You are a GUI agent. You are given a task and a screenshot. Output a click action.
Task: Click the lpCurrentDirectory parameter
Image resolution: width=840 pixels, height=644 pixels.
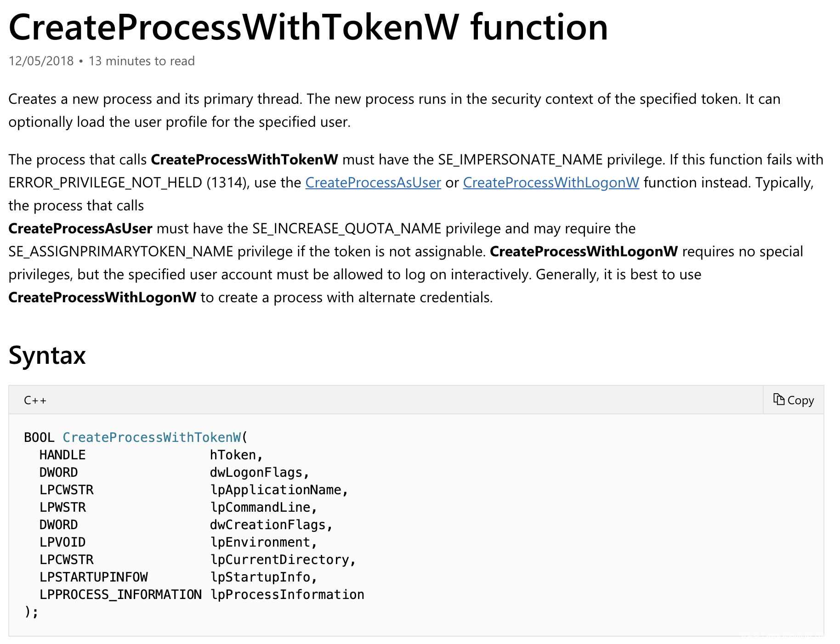click(280, 559)
